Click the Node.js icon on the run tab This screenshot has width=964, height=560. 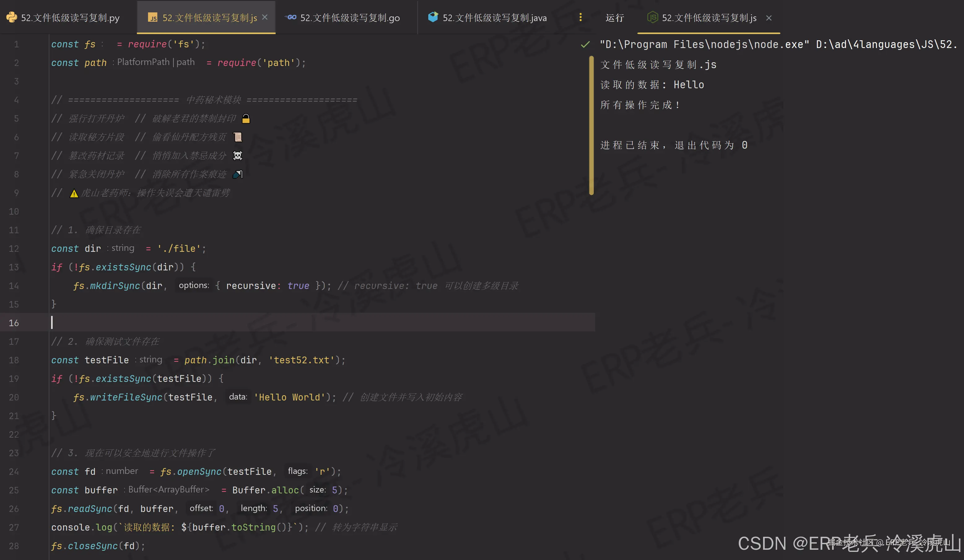(652, 17)
